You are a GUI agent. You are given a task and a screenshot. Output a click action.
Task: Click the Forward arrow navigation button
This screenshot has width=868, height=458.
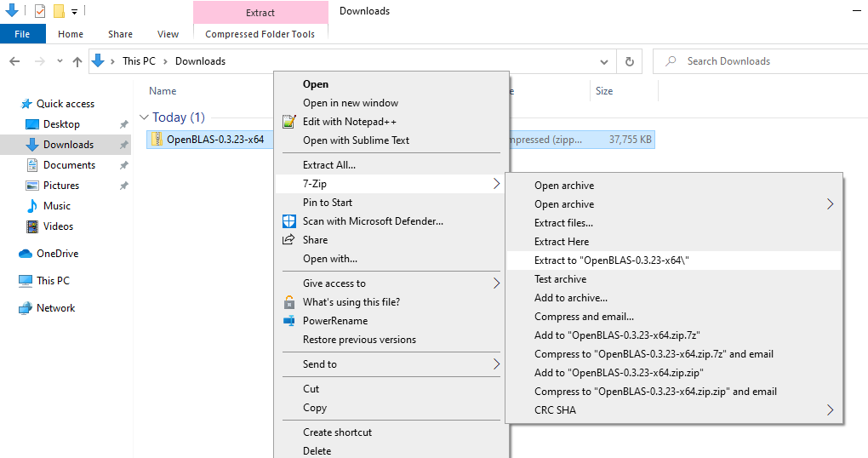pos(40,61)
